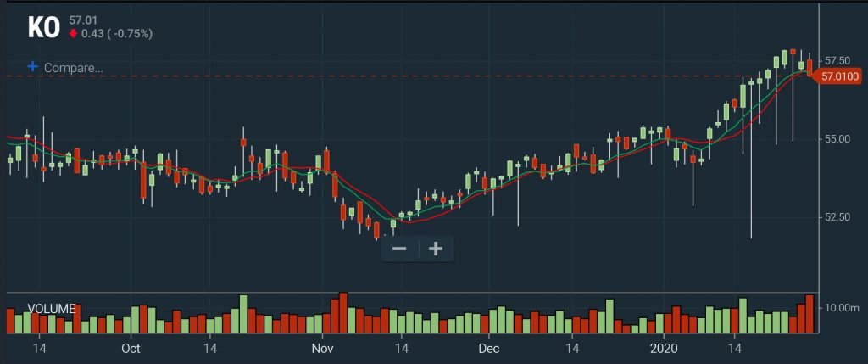Click the 57.50 price axis label

837,60
